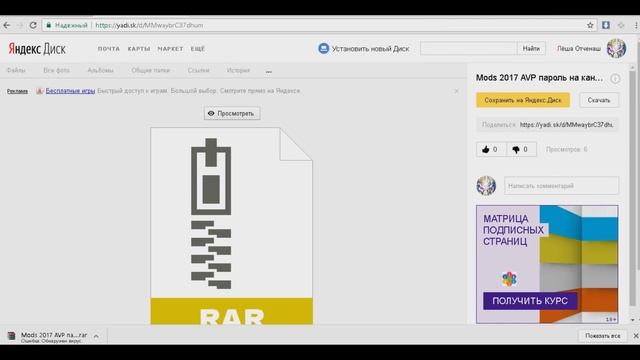Switch to the Ссылки tab
The width and height of the screenshot is (640, 360).
point(198,70)
